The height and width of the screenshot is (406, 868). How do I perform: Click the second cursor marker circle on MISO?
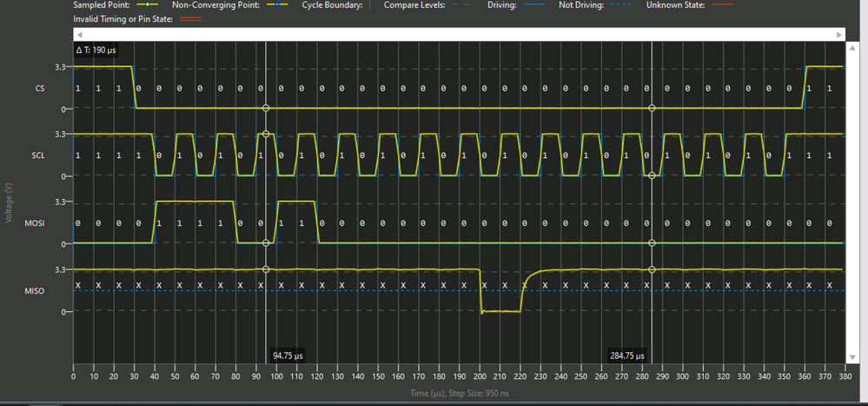[653, 270]
